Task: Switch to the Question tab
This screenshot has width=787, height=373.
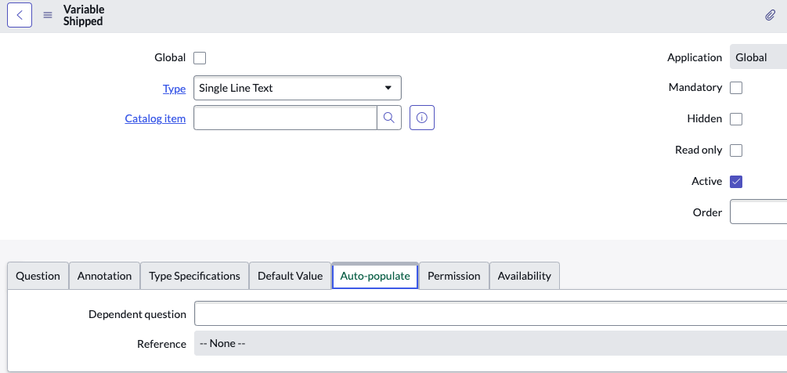Action: click(x=38, y=276)
